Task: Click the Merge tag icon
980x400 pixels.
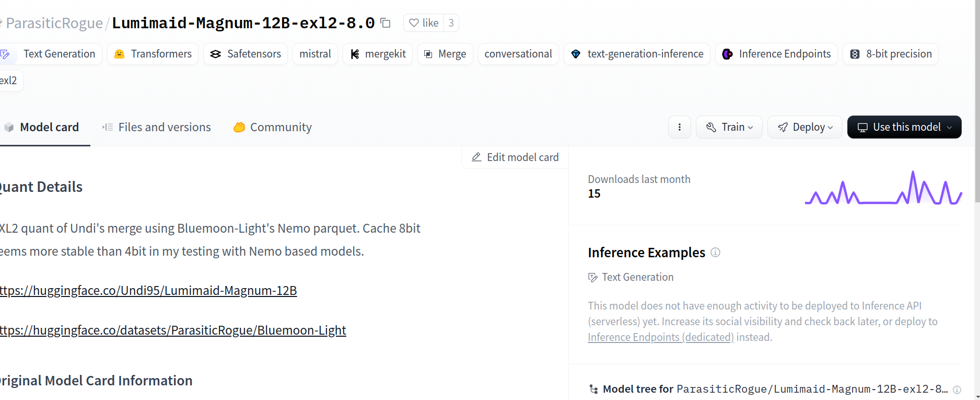Action: (428, 54)
